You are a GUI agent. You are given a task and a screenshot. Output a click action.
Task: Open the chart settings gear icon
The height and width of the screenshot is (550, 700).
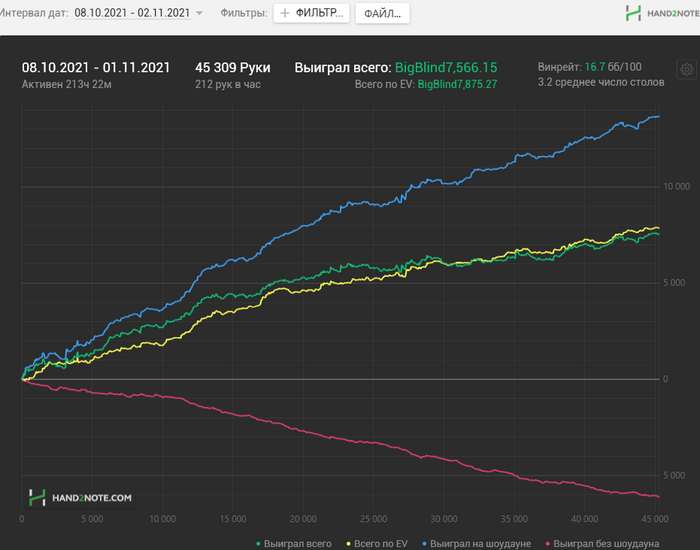687,70
